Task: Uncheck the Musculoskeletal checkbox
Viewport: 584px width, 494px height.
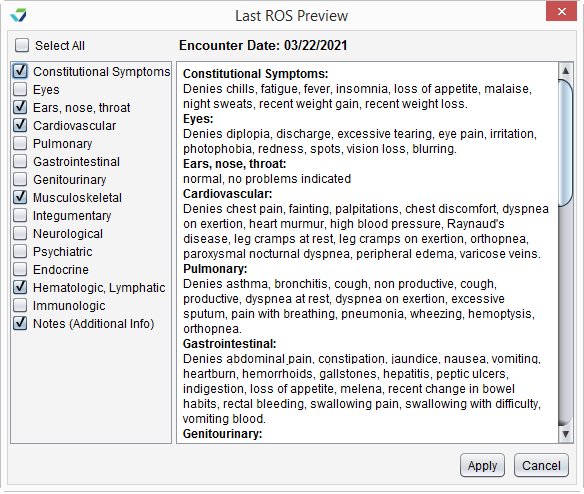Action: click(x=20, y=197)
